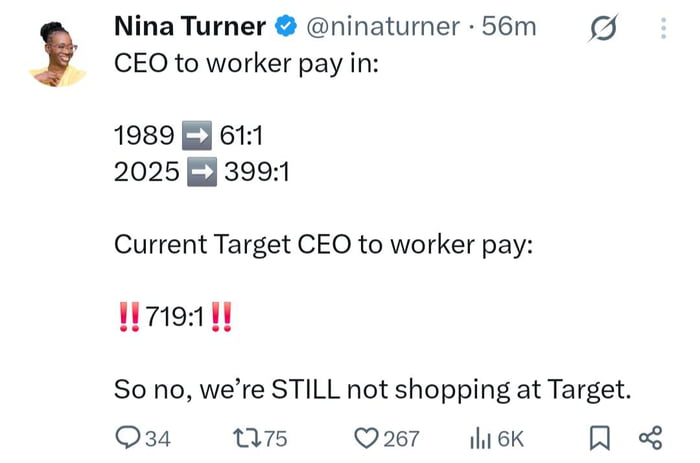700x463 pixels.
Task: Bookmark this tweet
Action: pos(599,437)
